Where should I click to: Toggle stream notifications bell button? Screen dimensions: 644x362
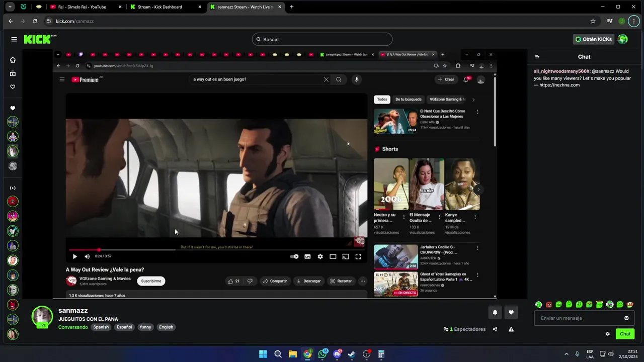point(495,312)
